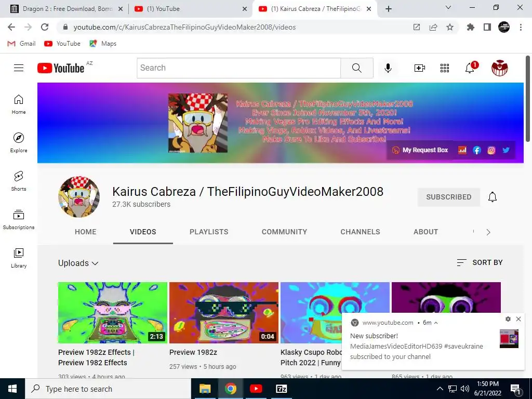The height and width of the screenshot is (399, 532).
Task: Start voice search with microphone icon
Action: click(388, 68)
